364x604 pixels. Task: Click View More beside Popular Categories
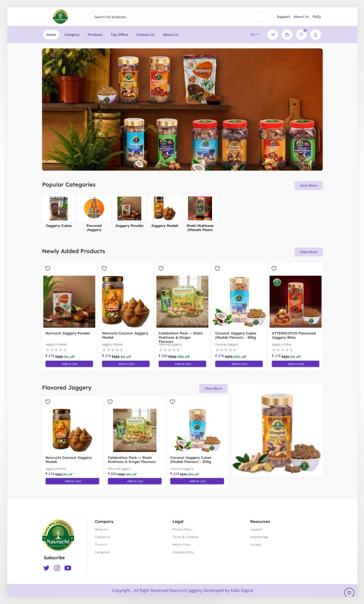309,185
